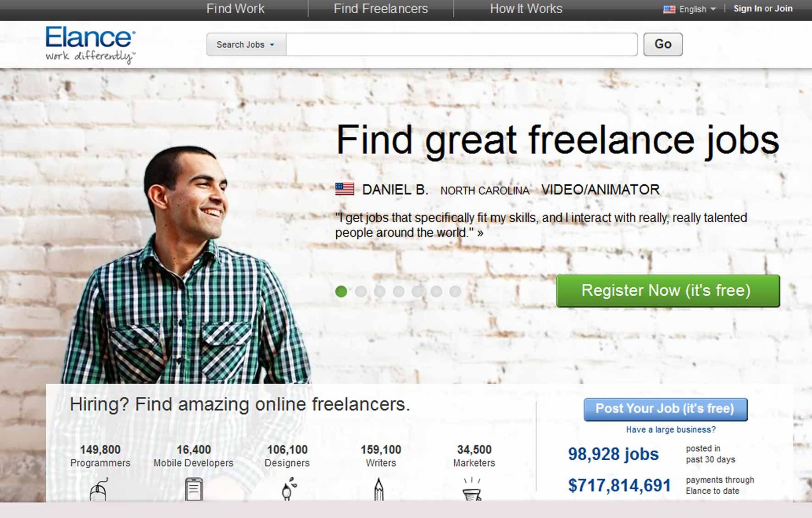Click the Marketers megaphone icon
Viewport: 812px width, 518px height.
[x=472, y=489]
